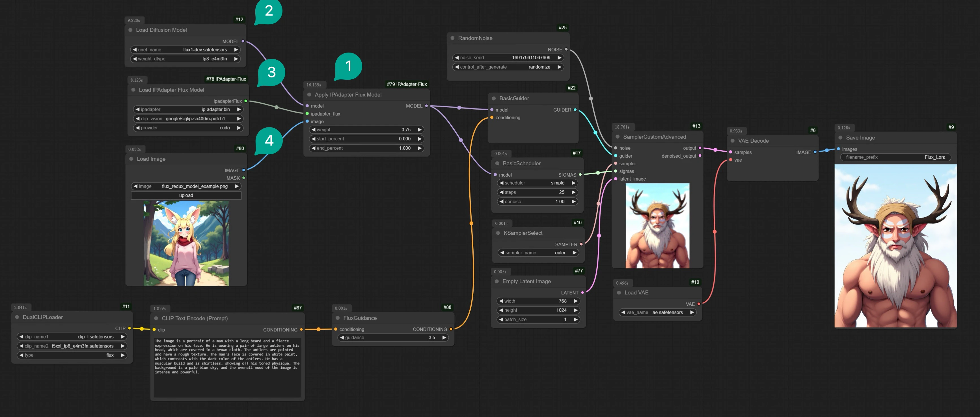Click NOISE output connector on RandomNoise node
Image resolution: width=980 pixels, height=417 pixels.
566,49
